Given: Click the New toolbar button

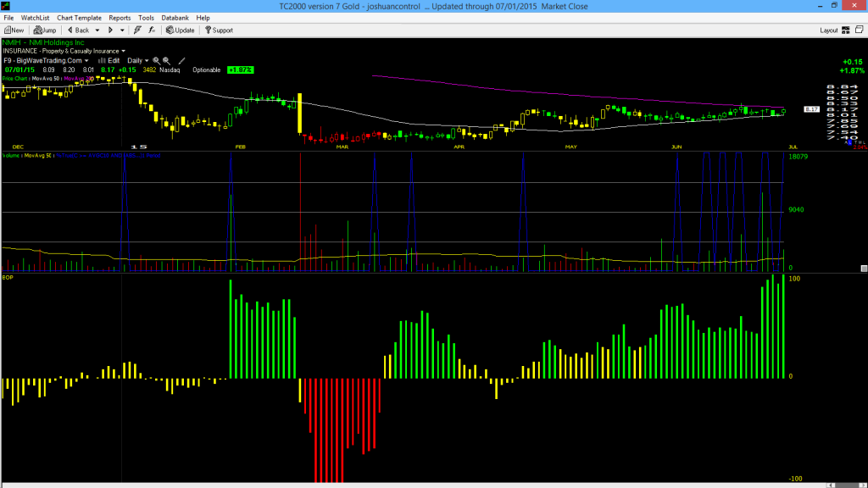Looking at the screenshot, I should [x=14, y=30].
